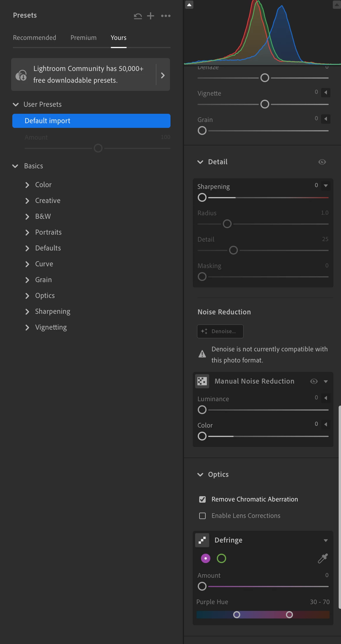Screen dimensions: 341x644
Task: Open the Premium presets tab
Action: click(x=83, y=38)
